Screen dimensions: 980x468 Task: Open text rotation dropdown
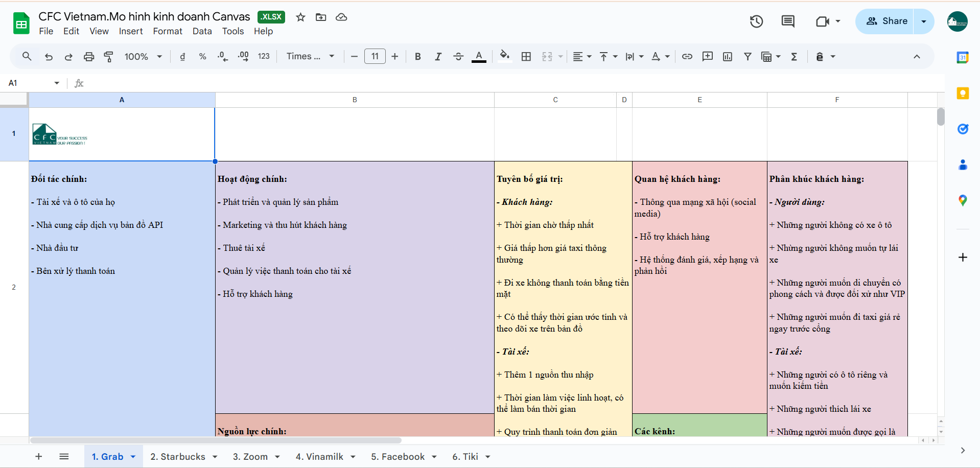tap(661, 57)
